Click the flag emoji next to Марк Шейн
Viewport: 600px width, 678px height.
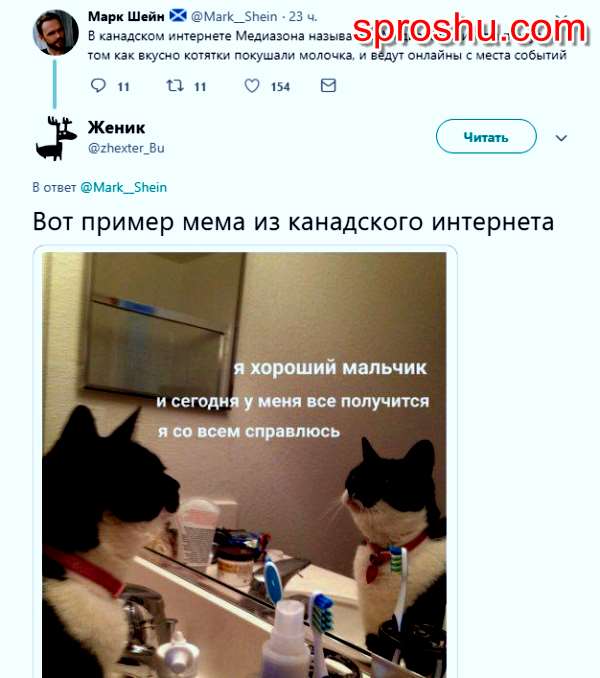(x=178, y=16)
